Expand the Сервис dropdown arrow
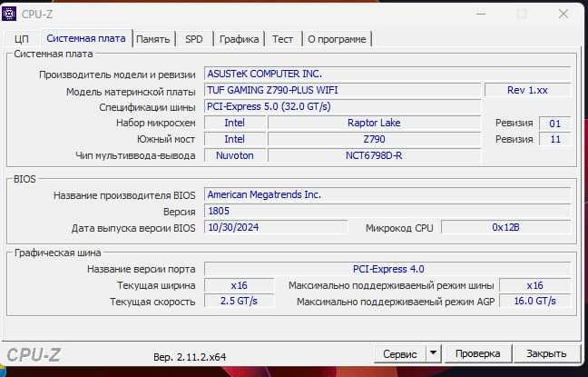 (x=433, y=353)
